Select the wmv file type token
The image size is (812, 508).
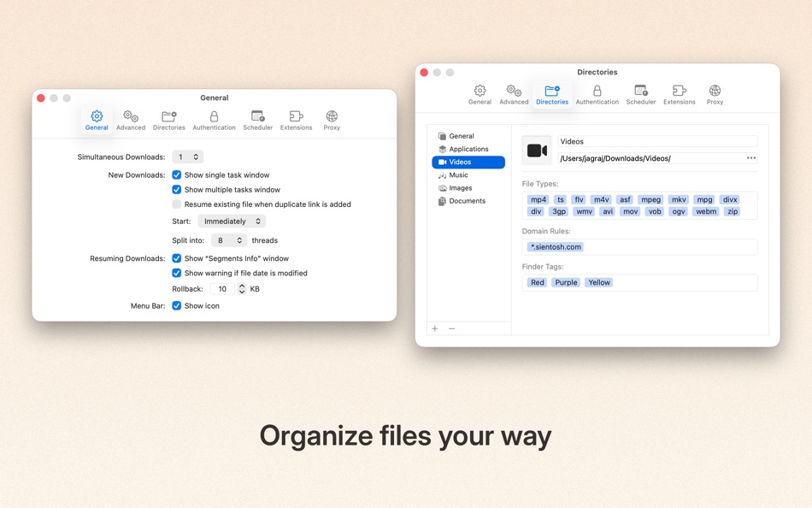pyautogui.click(x=584, y=211)
